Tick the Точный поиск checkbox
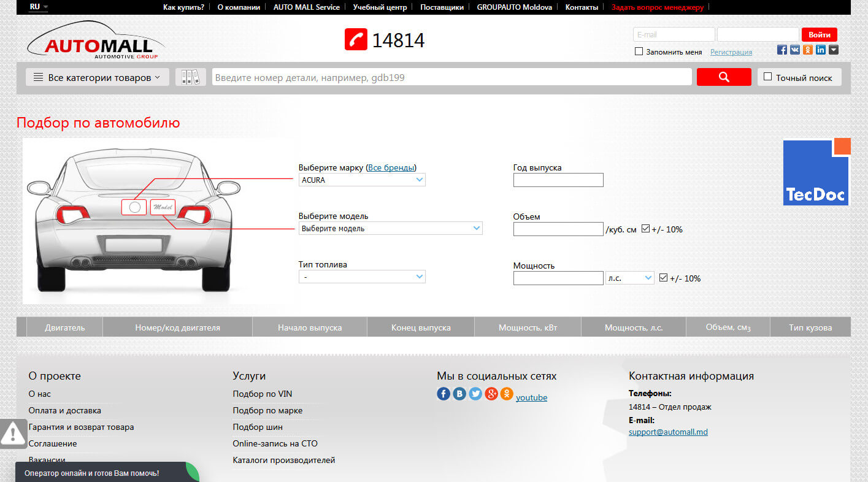Screen dimensions: 868x482 point(767,77)
